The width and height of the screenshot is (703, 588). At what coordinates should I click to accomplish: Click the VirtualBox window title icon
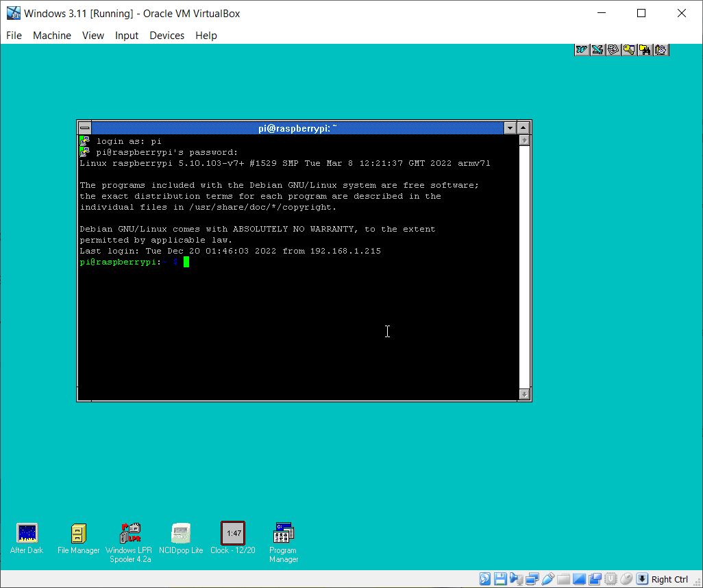(14, 13)
